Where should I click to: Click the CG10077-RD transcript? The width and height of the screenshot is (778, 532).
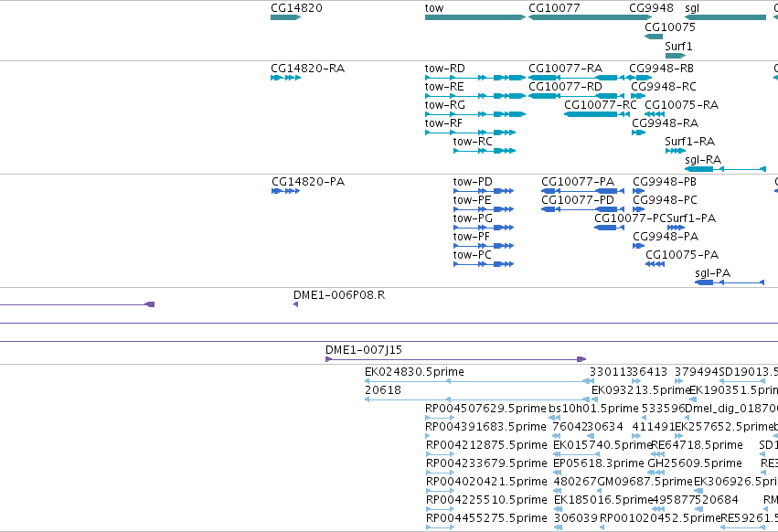pyautogui.click(x=577, y=96)
